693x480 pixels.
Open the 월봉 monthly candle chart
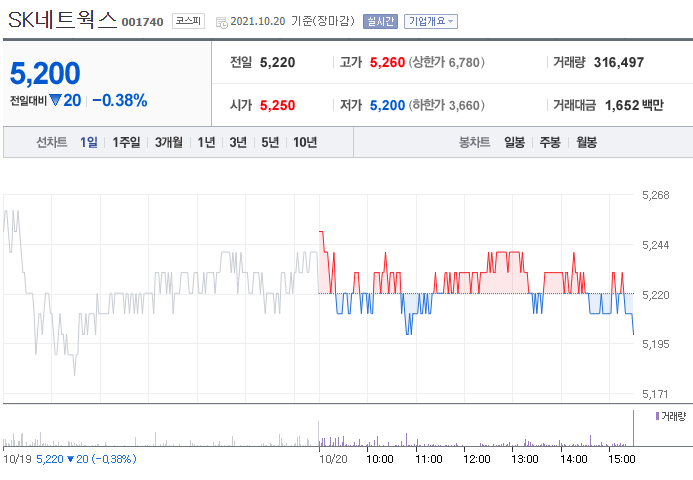coord(586,142)
